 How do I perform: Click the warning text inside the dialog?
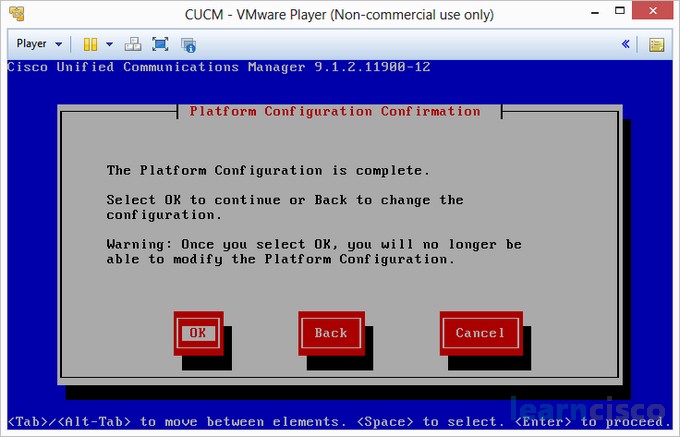coord(314,252)
